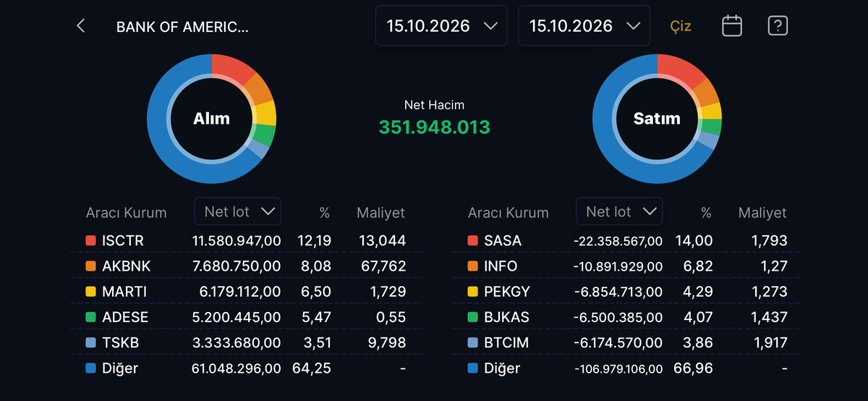
Task: Select the AKBNK row name
Action: tap(127, 266)
